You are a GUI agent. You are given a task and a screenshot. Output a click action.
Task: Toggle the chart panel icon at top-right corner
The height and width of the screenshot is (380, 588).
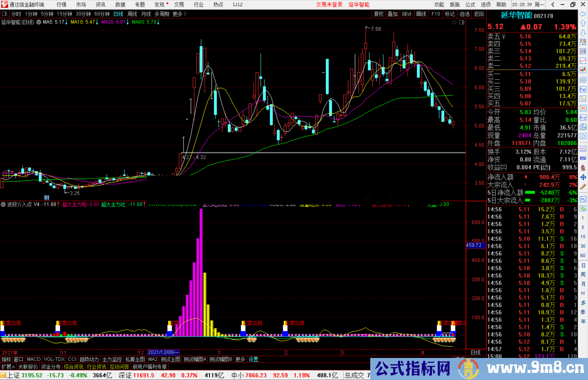pos(462,22)
